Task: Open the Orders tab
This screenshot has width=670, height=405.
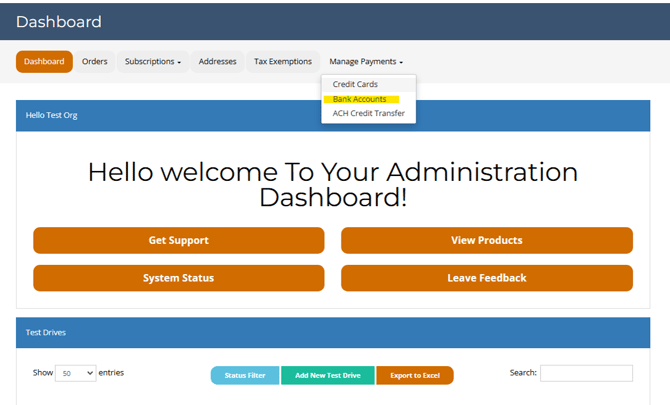Action: 95,62
